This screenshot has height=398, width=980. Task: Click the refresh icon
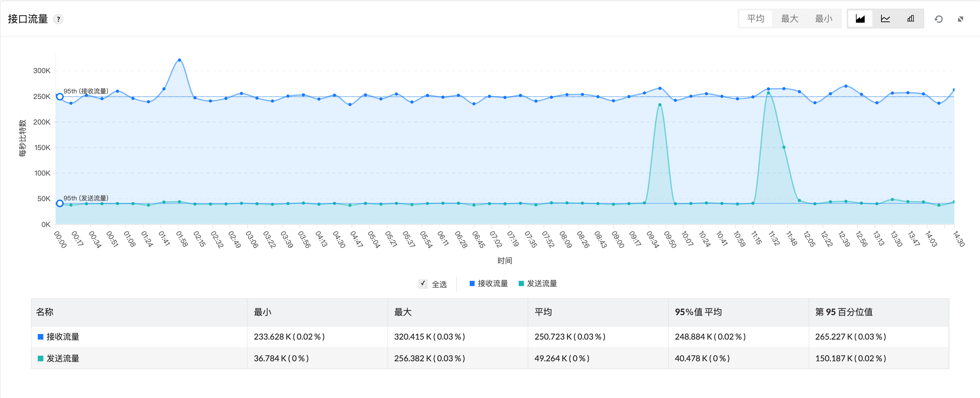(938, 19)
